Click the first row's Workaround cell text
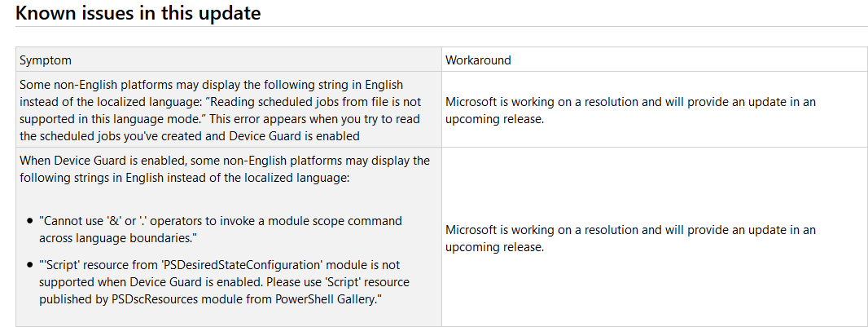Screen dimensions: 868x327 click(630, 110)
